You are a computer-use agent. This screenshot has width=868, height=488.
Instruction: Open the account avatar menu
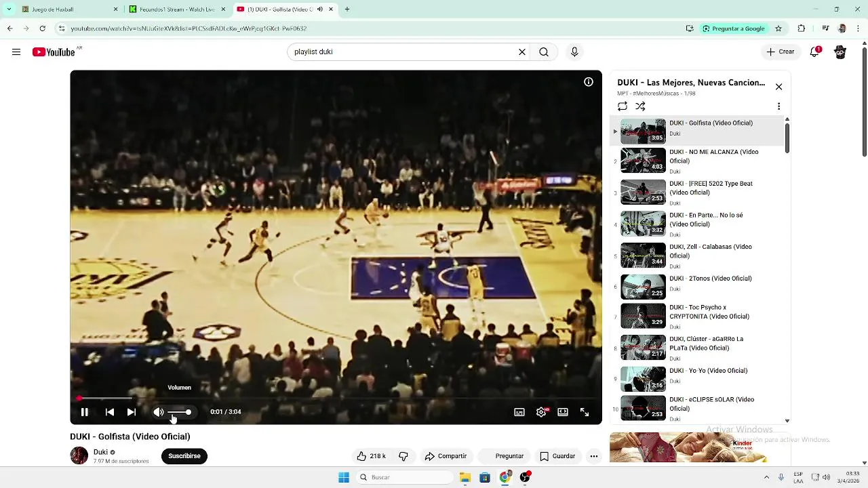pyautogui.click(x=840, y=52)
